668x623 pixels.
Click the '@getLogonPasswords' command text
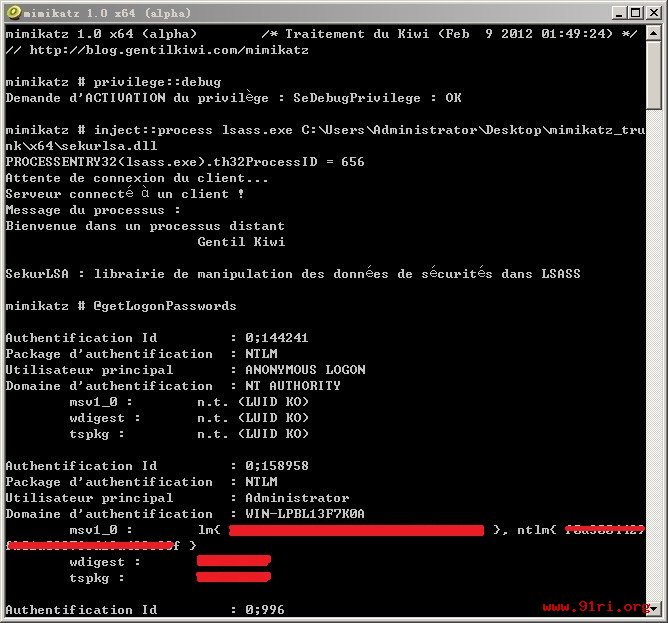pos(165,306)
